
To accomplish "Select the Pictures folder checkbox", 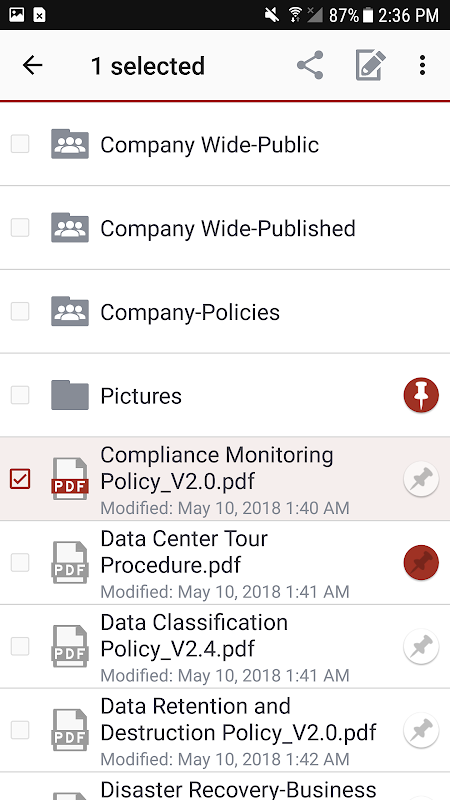I will click(20, 395).
